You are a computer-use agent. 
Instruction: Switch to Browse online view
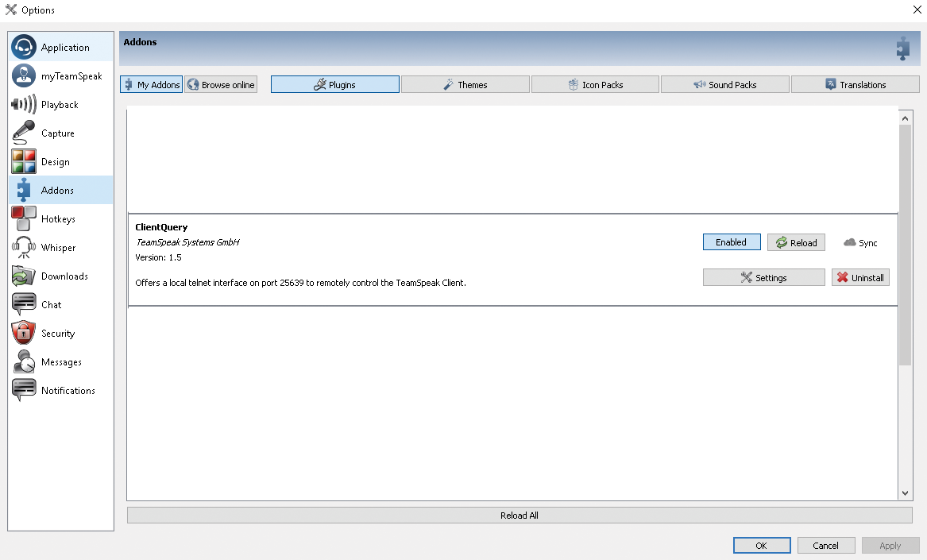(x=221, y=84)
